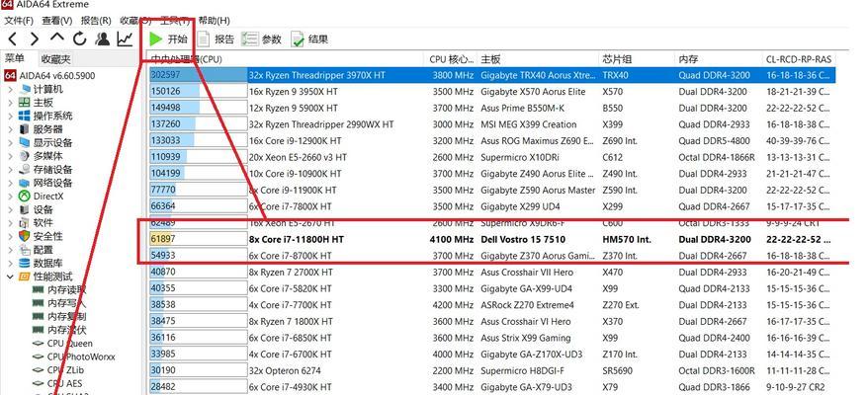
Task: Sort by the CL-RCD-RP-RAS column header
Action: (x=799, y=59)
